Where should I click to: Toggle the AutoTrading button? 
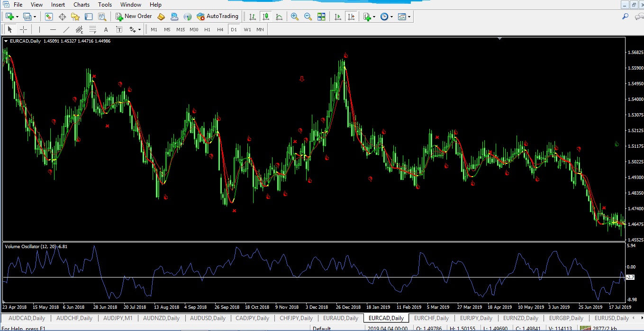coord(218,17)
